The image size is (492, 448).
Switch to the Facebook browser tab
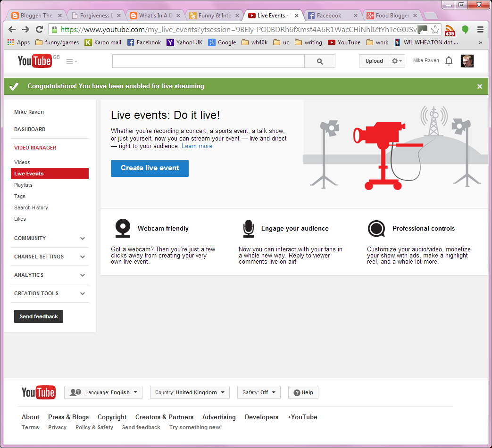[333, 16]
